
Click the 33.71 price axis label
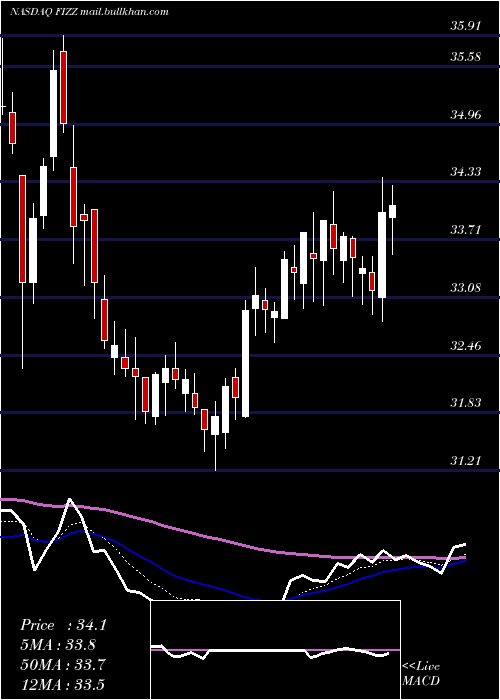(x=466, y=230)
